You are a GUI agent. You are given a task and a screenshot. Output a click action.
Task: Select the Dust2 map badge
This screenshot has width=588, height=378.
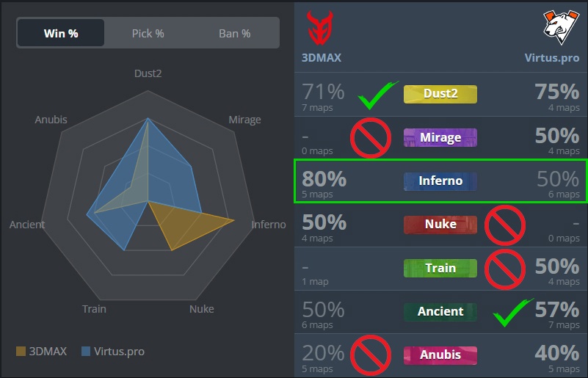(x=440, y=94)
